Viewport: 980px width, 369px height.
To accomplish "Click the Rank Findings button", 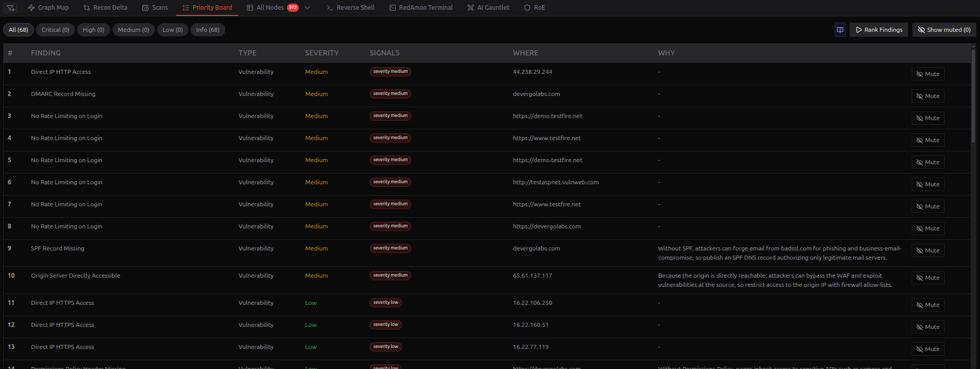I will point(879,30).
